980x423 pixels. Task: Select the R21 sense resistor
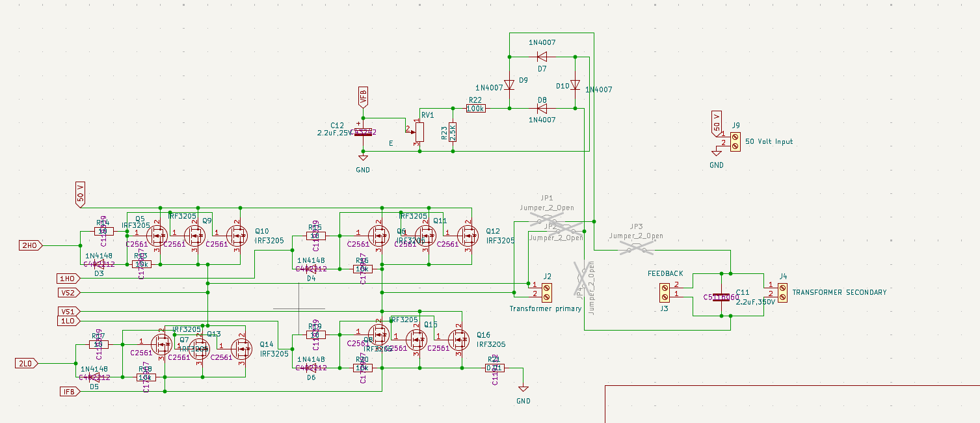point(494,368)
